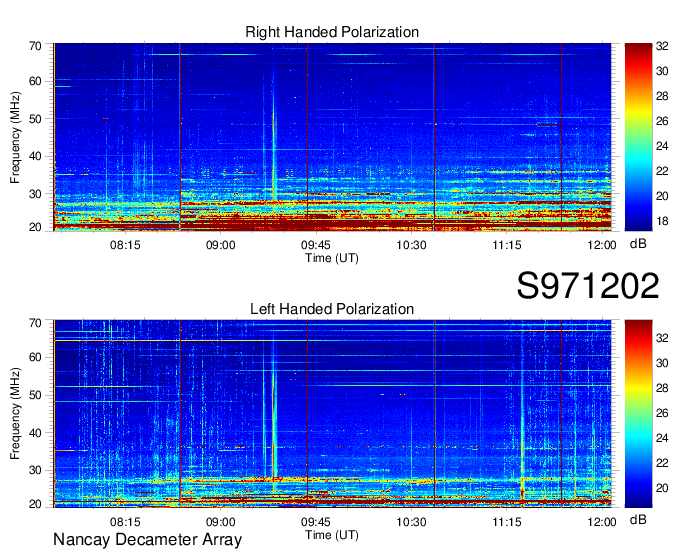Viewport: 680px width, 552px height.
Task: Click "Time (UT)" label under Right Handed plot
Action: coord(332,258)
